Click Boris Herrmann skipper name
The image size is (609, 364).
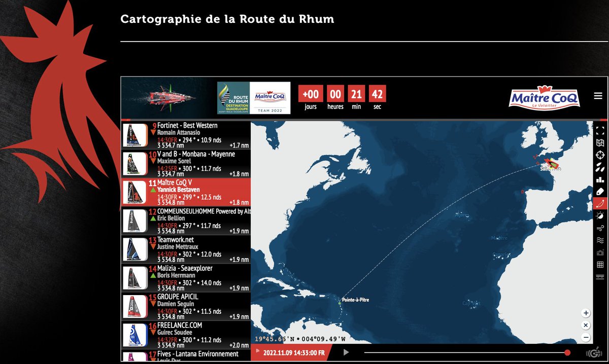[x=177, y=275]
